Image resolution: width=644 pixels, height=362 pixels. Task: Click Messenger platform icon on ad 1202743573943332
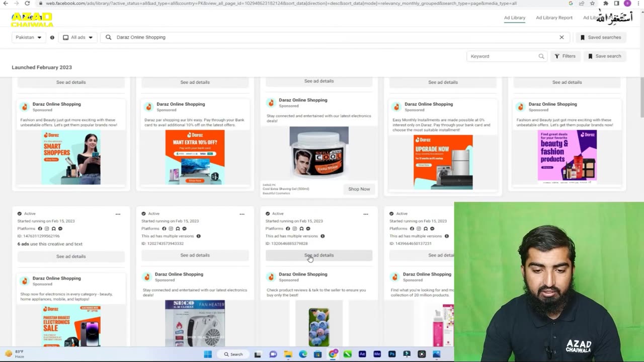(184, 229)
